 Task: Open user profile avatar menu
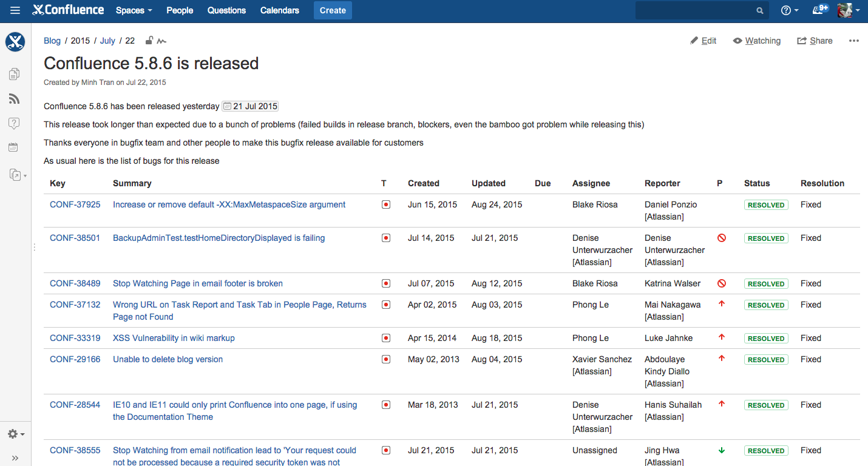849,10
